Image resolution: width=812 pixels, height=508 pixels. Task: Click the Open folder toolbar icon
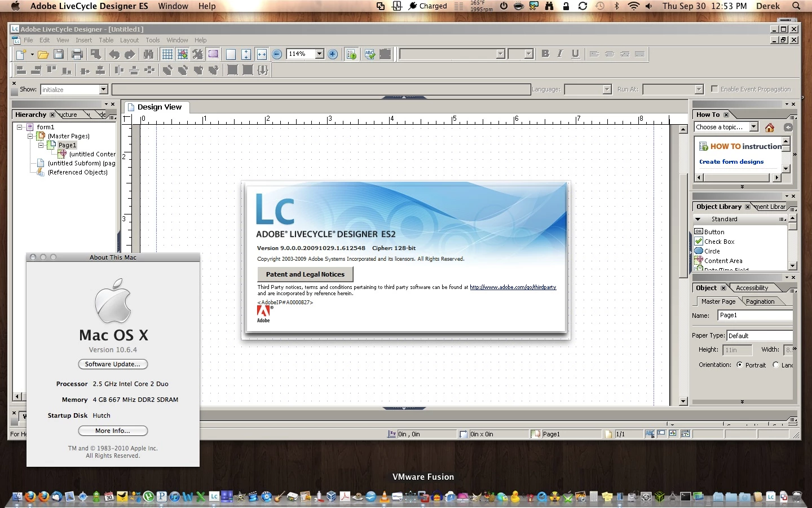pyautogui.click(x=43, y=54)
